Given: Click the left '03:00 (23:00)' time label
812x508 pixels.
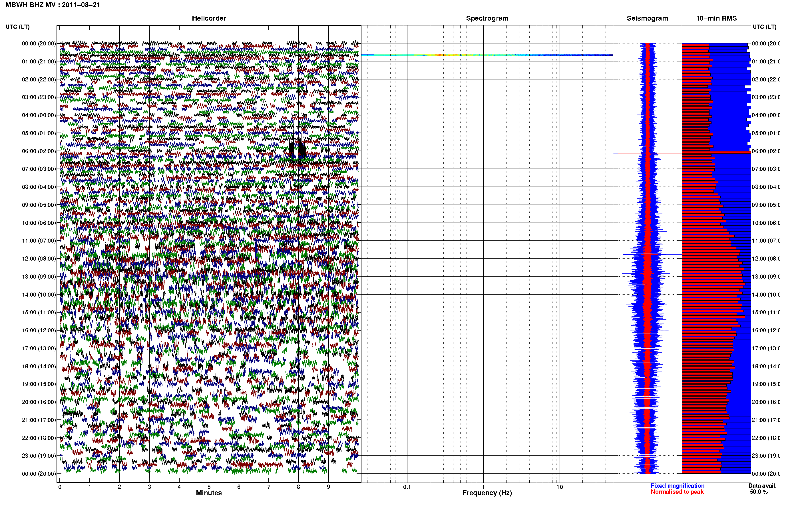Looking at the screenshot, I should click(x=39, y=97).
